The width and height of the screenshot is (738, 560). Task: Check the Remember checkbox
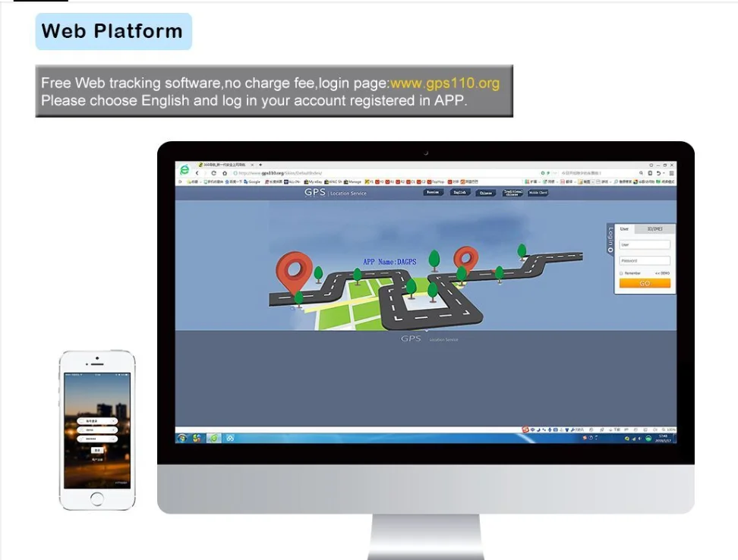point(621,273)
